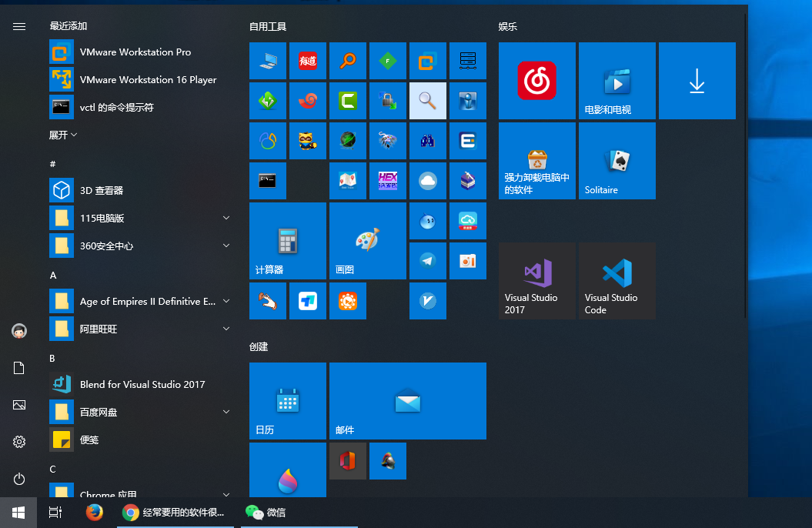Open the user account avatar
Image resolution: width=812 pixels, height=528 pixels.
click(19, 331)
